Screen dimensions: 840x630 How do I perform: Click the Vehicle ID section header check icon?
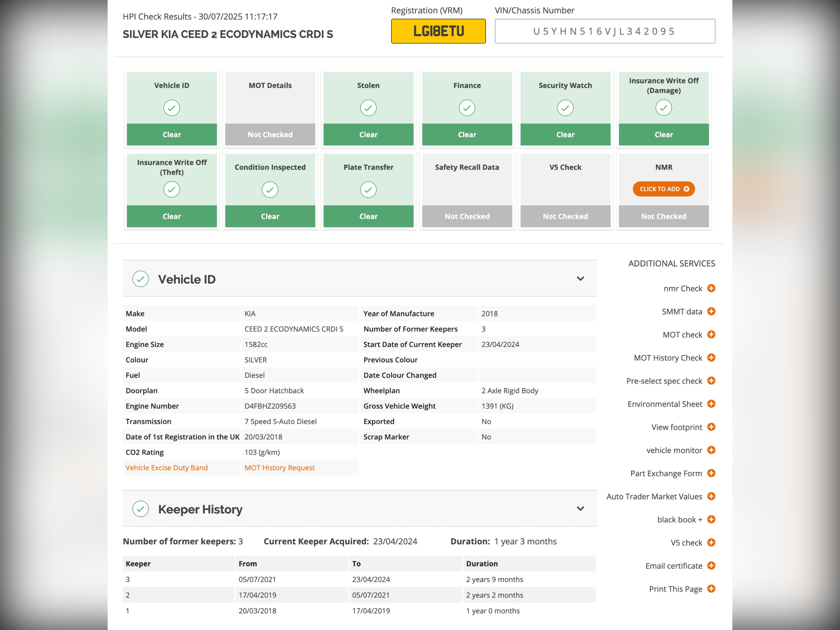[x=140, y=279]
